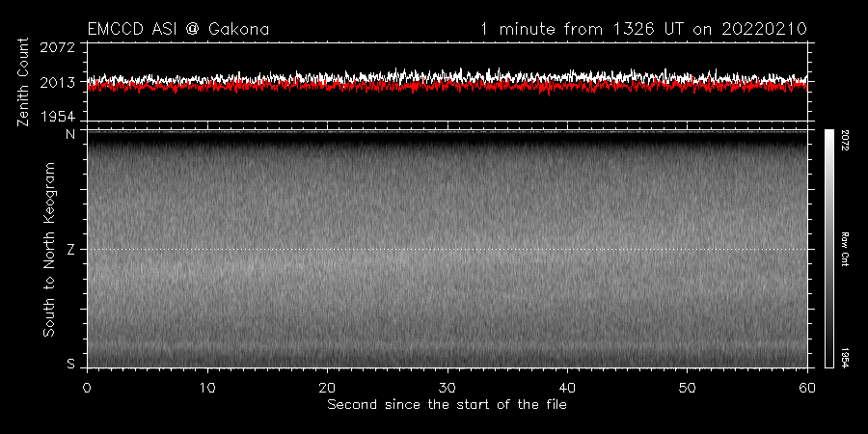This screenshot has width=868, height=434.
Task: Click the '1 minute from 1326 UT on 20220210' label
Action: click(644, 29)
